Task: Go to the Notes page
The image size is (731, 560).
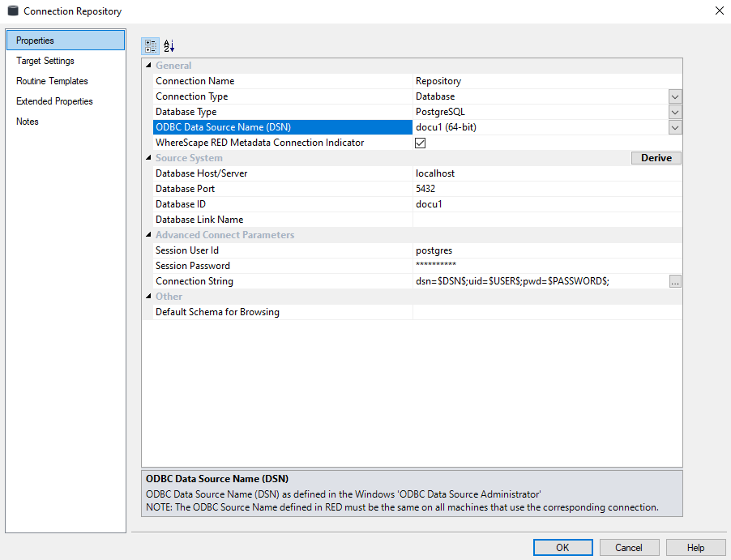Action: point(28,122)
